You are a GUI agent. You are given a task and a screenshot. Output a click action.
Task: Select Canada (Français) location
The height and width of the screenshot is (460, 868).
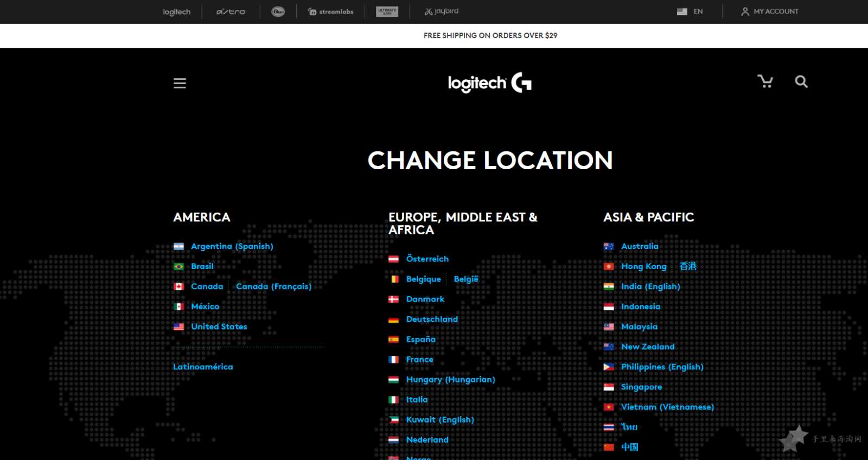(274, 286)
